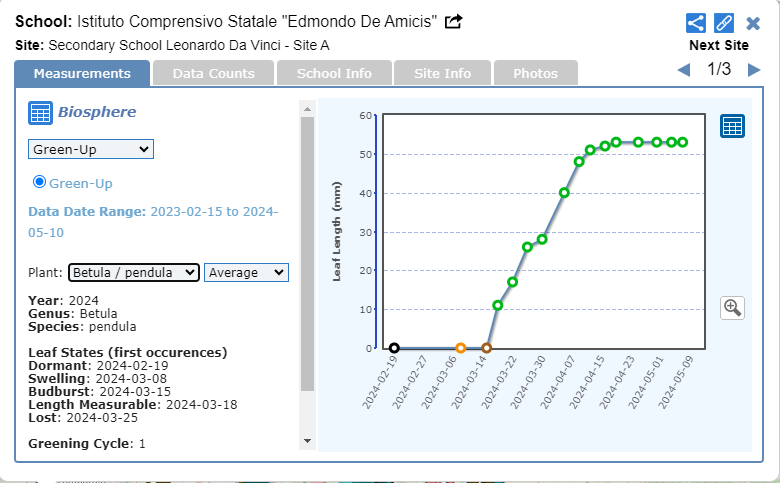
Task: View the Photos tab
Action: [535, 73]
